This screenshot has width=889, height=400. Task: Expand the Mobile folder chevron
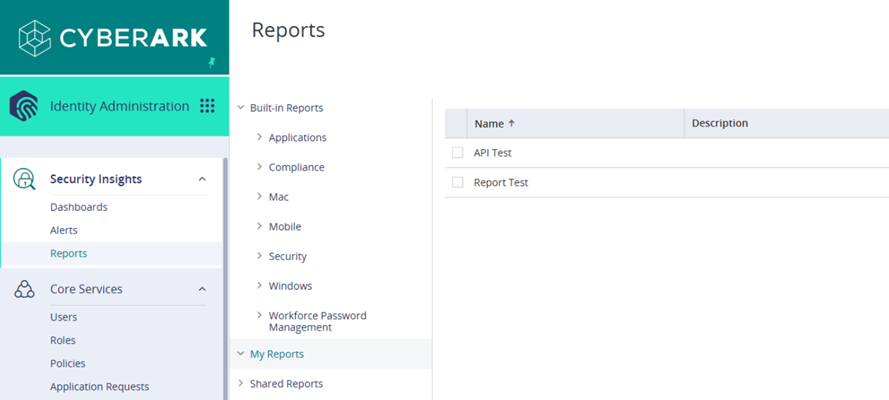(259, 226)
